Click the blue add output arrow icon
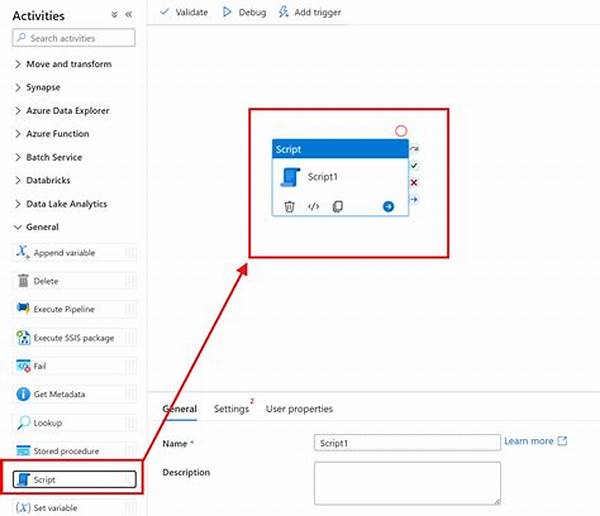Image resolution: width=600 pixels, height=516 pixels. [388, 207]
